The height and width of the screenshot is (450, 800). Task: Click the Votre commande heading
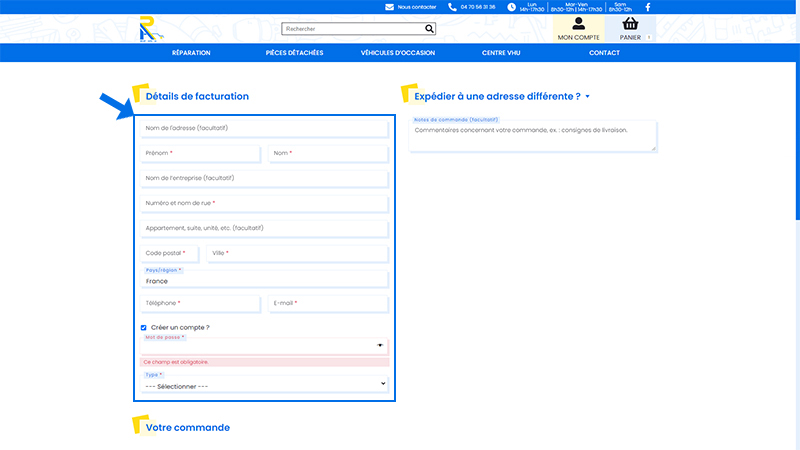(188, 428)
